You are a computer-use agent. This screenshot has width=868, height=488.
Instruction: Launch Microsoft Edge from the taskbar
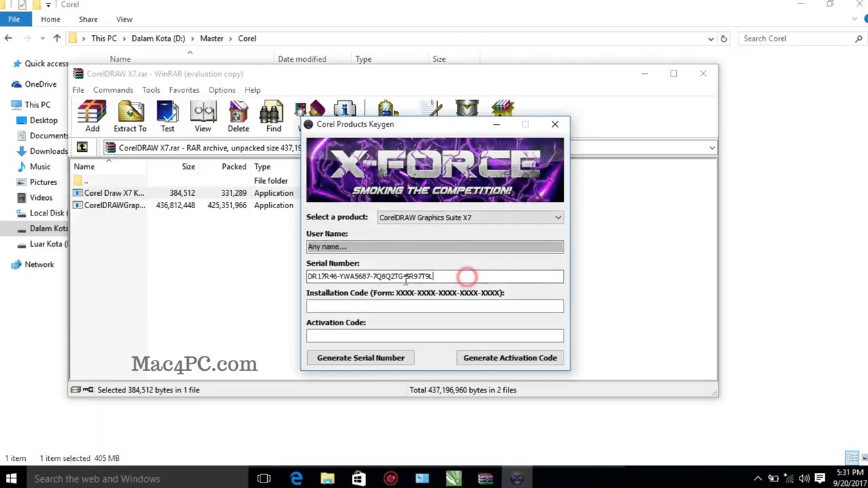[x=296, y=479]
